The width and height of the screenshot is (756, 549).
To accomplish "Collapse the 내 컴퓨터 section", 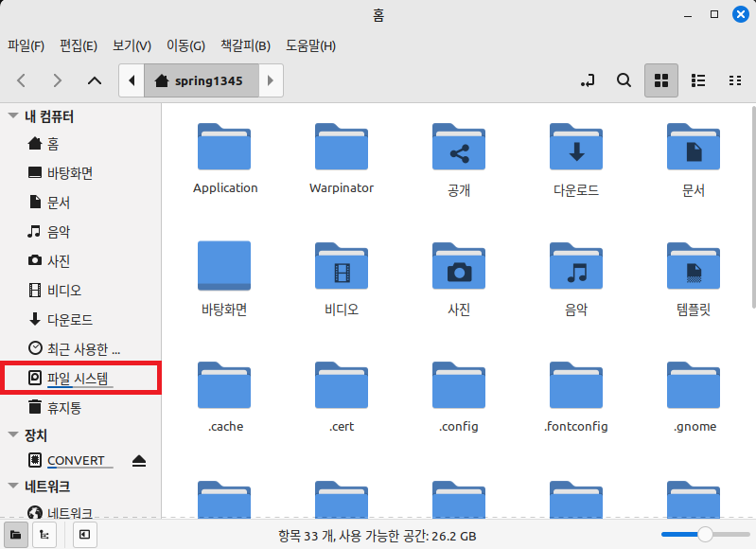I will pos(13,115).
